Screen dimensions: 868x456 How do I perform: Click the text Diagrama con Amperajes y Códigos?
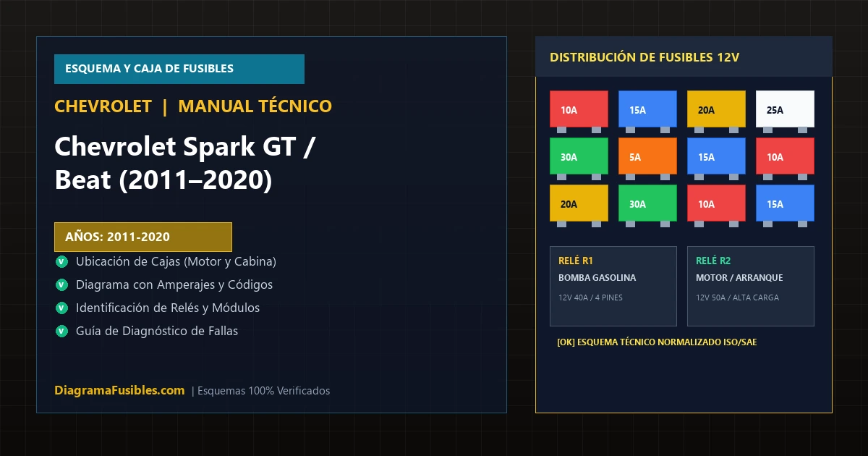pyautogui.click(x=174, y=284)
